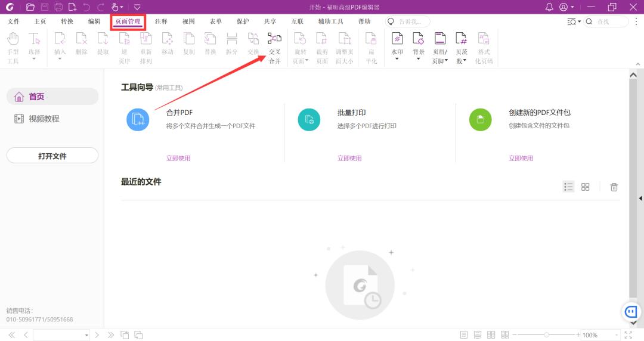
Task: Click the chat assistant bubble icon
Action: click(631, 312)
